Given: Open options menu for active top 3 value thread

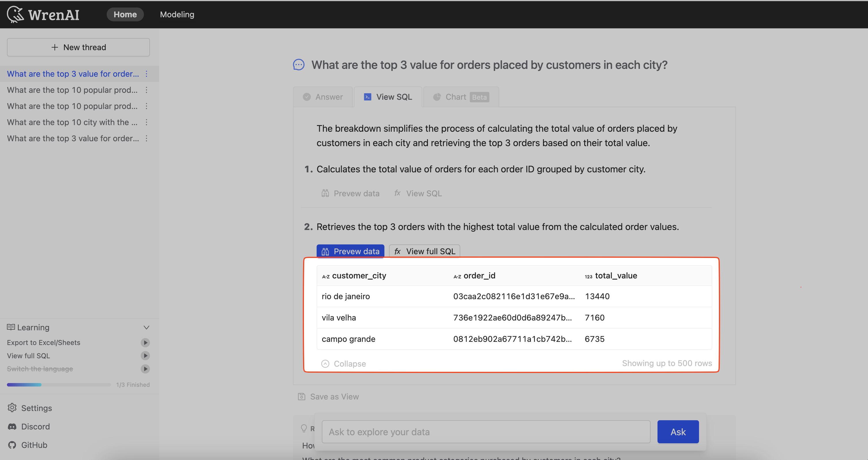Looking at the screenshot, I should click(x=146, y=74).
